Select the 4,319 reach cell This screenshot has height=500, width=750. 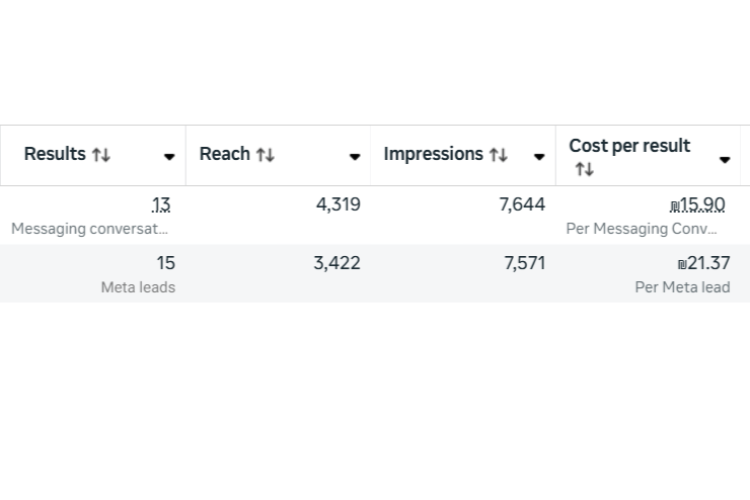point(338,205)
